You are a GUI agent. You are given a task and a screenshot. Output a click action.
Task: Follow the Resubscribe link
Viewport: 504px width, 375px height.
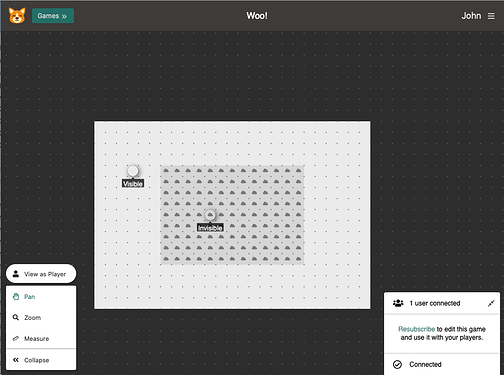pyautogui.click(x=416, y=329)
